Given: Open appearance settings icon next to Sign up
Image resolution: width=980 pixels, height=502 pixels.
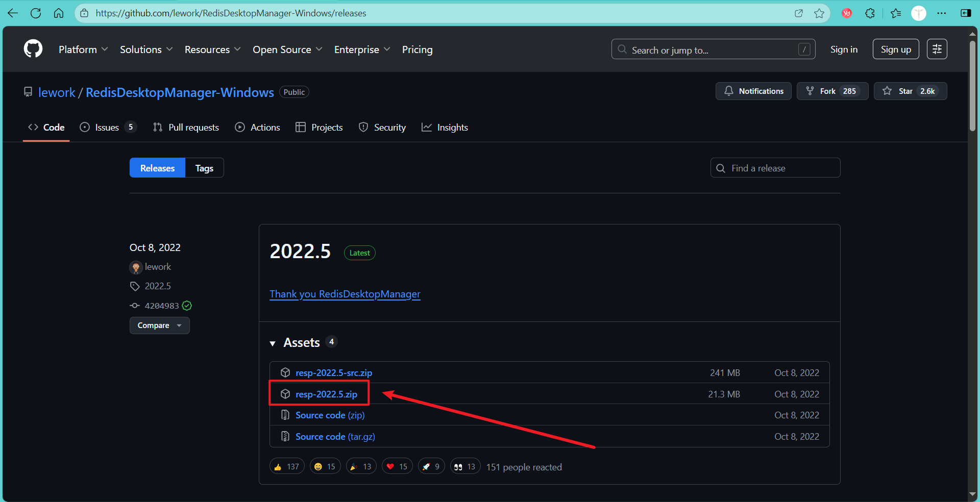Looking at the screenshot, I should pyautogui.click(x=937, y=49).
